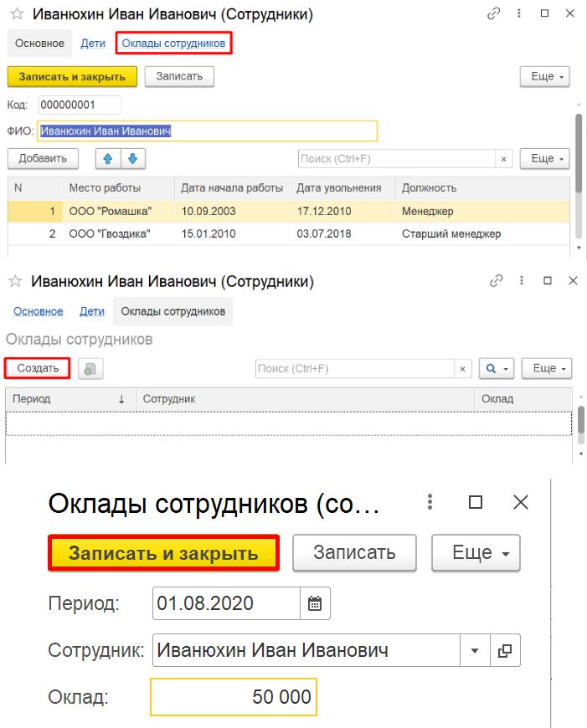Click the Дата увольнения column header

pos(343,188)
